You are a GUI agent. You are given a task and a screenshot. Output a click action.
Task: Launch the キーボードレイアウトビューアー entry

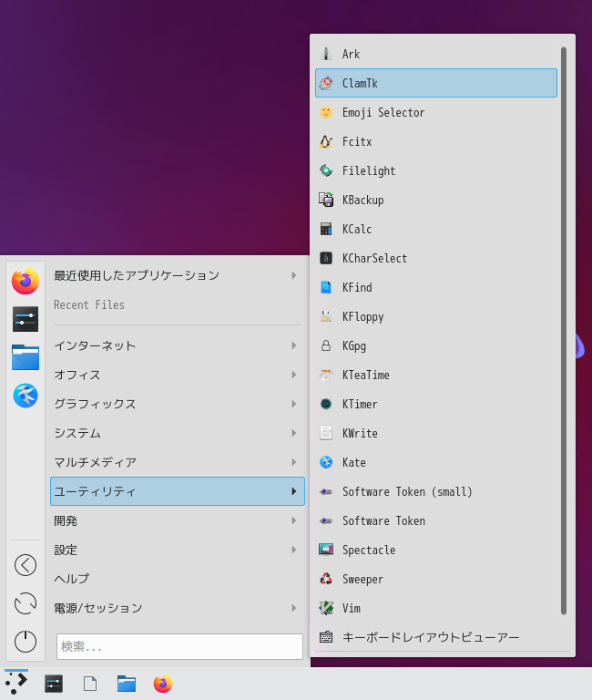coord(436,637)
